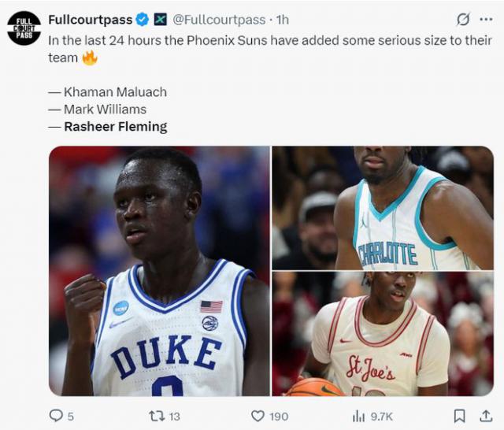
Task: Click the fire emoji in the post
Action: coord(91,57)
